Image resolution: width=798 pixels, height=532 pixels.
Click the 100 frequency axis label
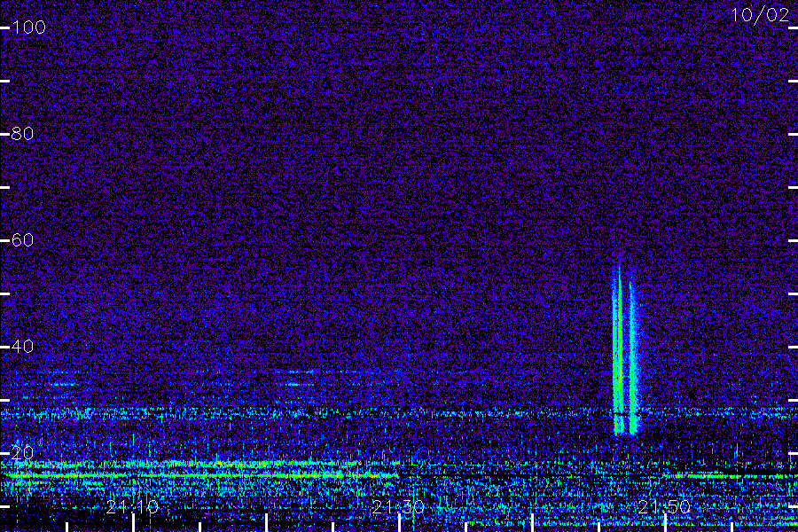pyautogui.click(x=28, y=27)
